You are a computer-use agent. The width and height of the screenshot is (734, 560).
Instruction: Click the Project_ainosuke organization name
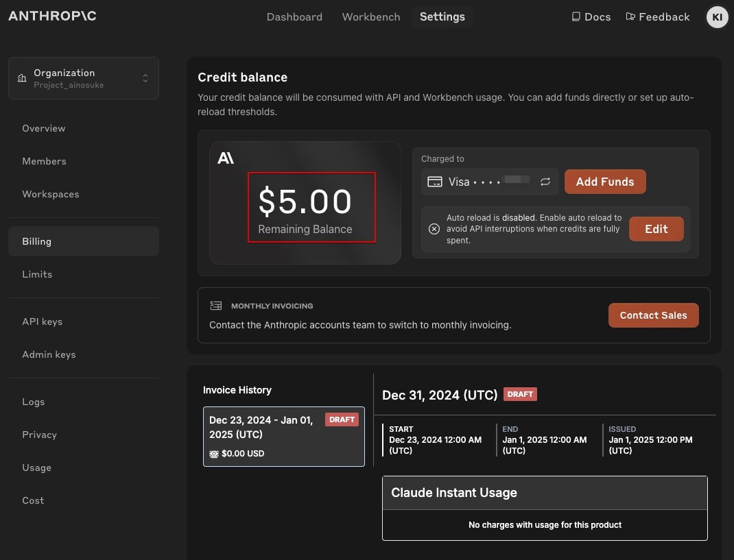[69, 85]
